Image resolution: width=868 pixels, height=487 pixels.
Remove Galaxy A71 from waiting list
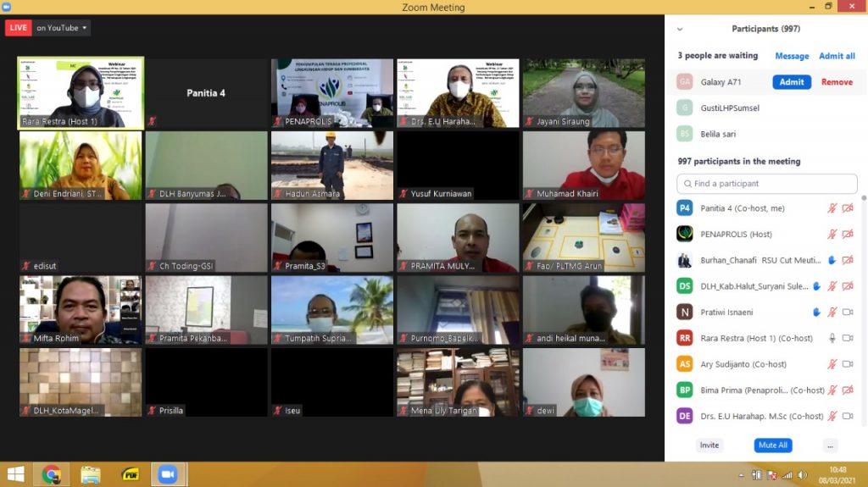point(837,82)
